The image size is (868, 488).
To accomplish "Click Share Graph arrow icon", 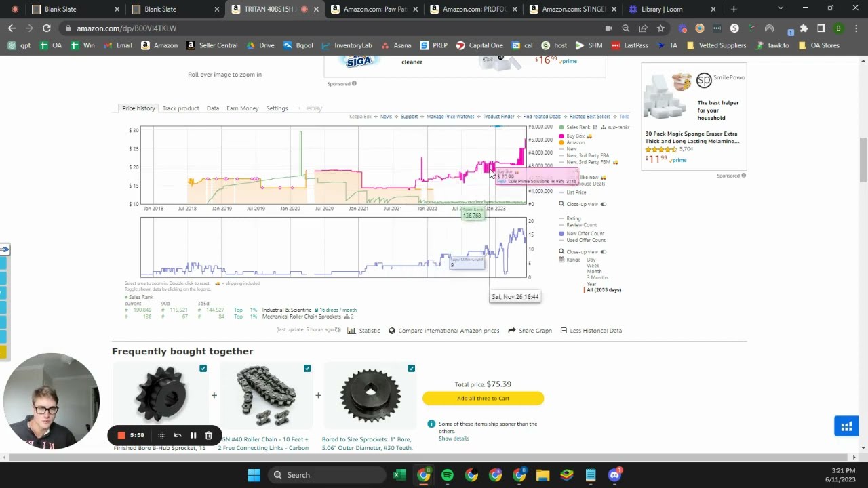I will point(512,331).
